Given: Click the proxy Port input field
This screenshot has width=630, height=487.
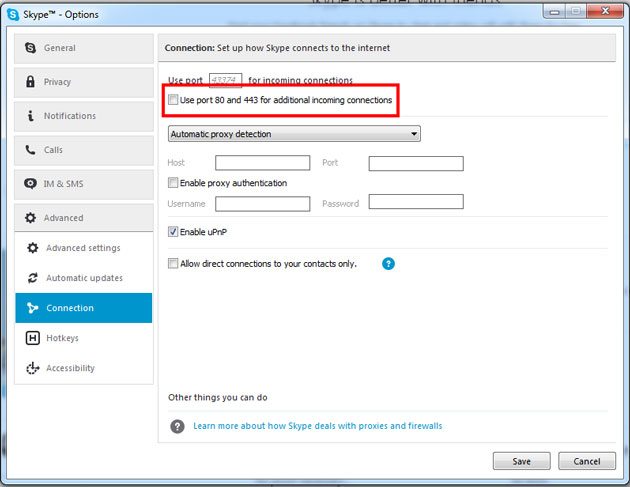Looking at the screenshot, I should [416, 164].
